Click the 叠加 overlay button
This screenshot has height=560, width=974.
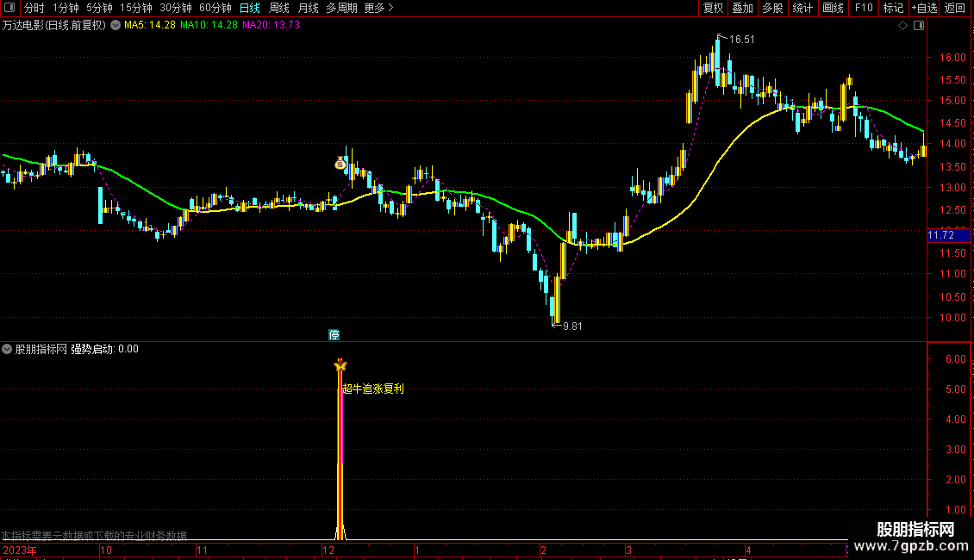[x=743, y=8]
